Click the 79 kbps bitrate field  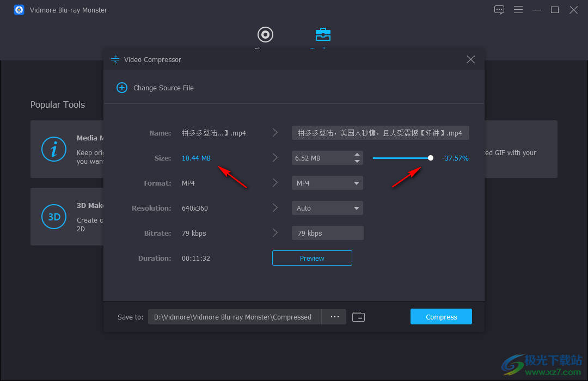pyautogui.click(x=327, y=233)
